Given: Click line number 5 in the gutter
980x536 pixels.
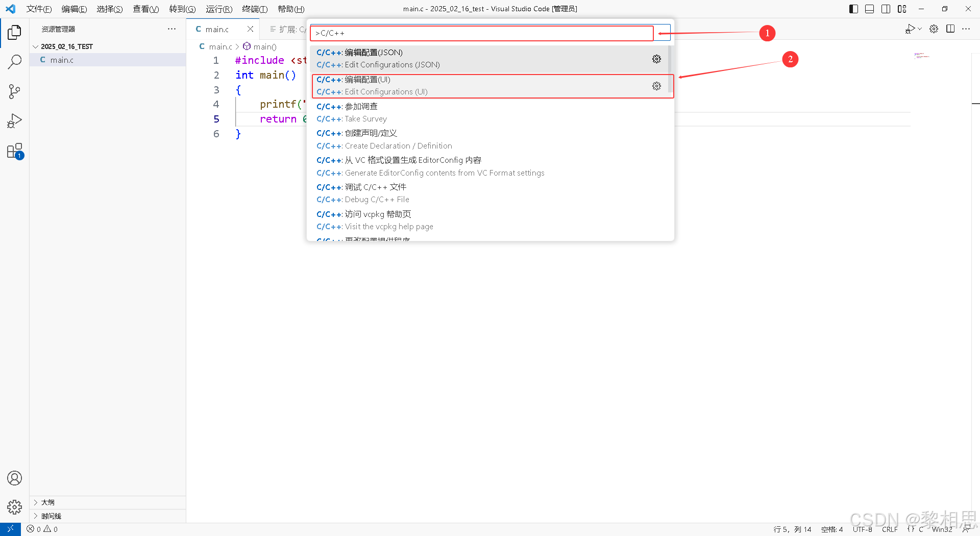Looking at the screenshot, I should (216, 119).
